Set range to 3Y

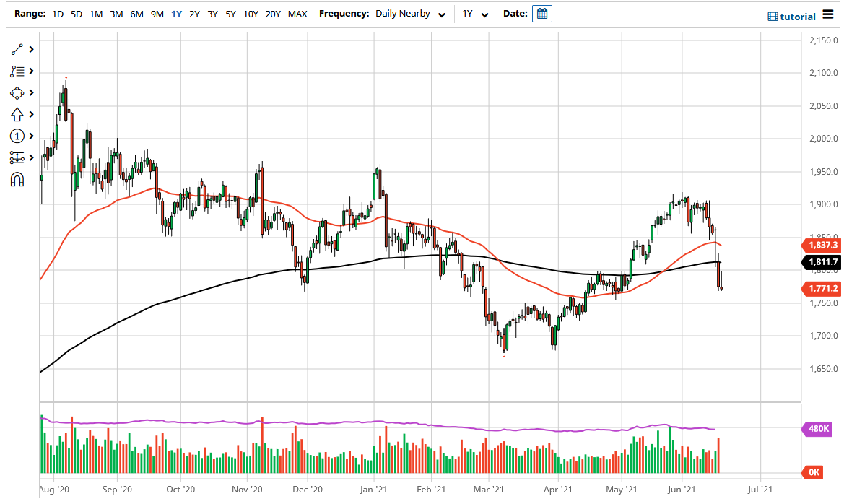212,14
